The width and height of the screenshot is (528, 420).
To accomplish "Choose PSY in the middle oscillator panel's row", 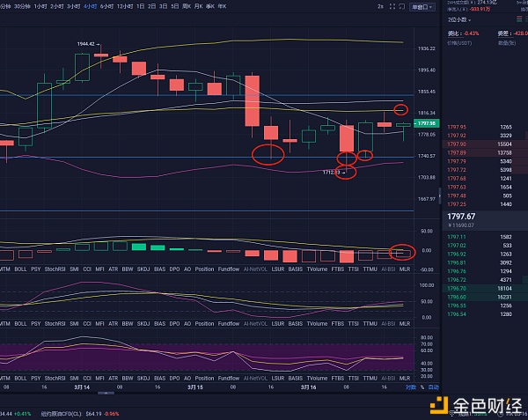I will [36, 324].
